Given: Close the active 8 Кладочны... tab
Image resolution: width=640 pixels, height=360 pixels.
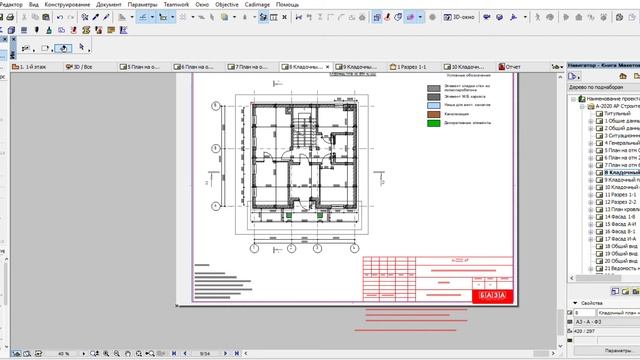Looking at the screenshot, I should (327, 67).
